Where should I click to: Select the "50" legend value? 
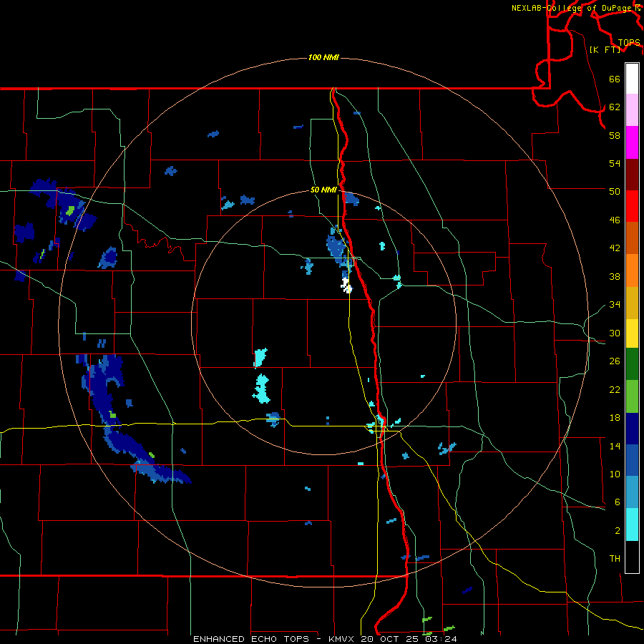click(x=615, y=191)
